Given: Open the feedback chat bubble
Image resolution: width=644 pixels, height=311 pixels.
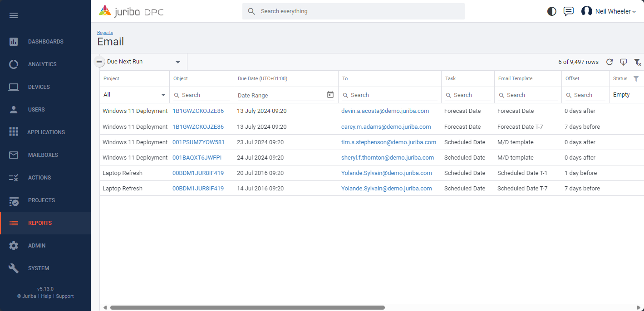Looking at the screenshot, I should coord(568,11).
